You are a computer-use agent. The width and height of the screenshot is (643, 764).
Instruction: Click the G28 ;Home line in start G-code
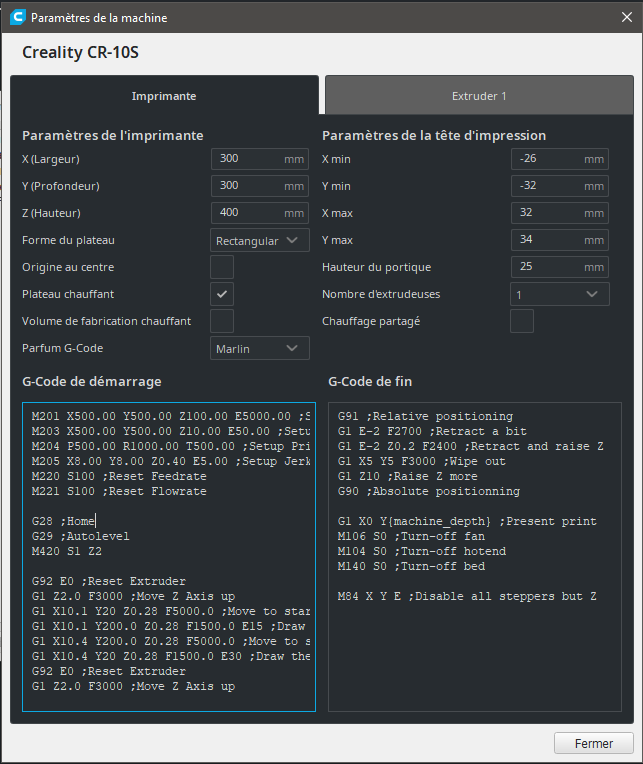pyautogui.click(x=63, y=521)
